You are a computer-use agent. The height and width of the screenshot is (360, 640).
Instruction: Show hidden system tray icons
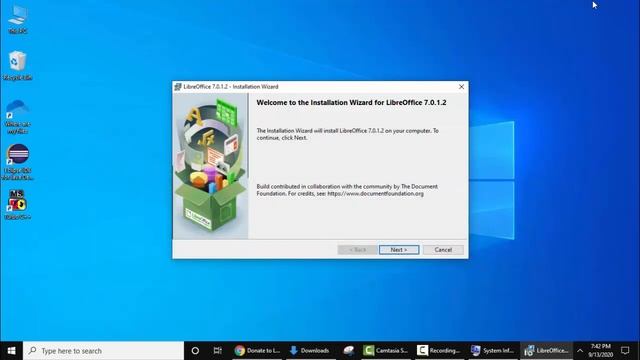(x=580, y=351)
